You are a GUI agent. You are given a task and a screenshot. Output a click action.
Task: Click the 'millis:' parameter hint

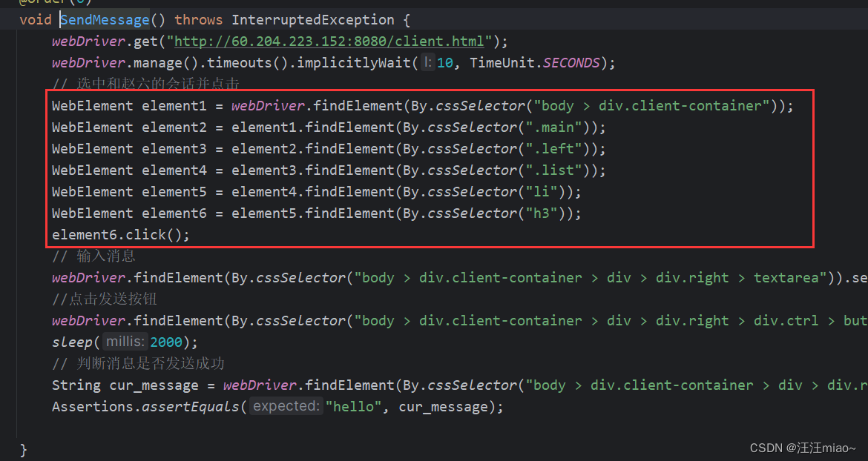(125, 342)
